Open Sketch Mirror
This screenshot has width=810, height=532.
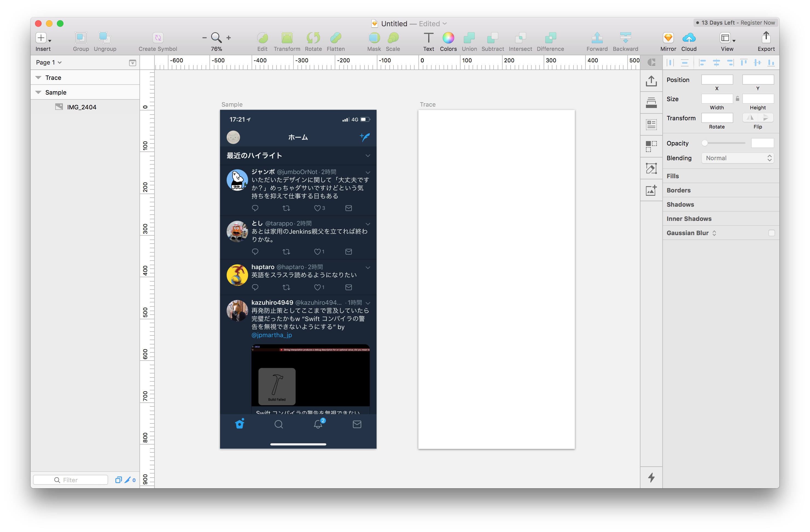point(668,38)
